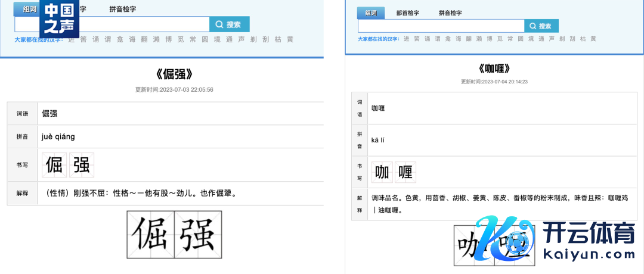The height and width of the screenshot is (274, 644).
Task: Open popular character 翻 on the 倔强 page
Action: pyautogui.click(x=144, y=40)
